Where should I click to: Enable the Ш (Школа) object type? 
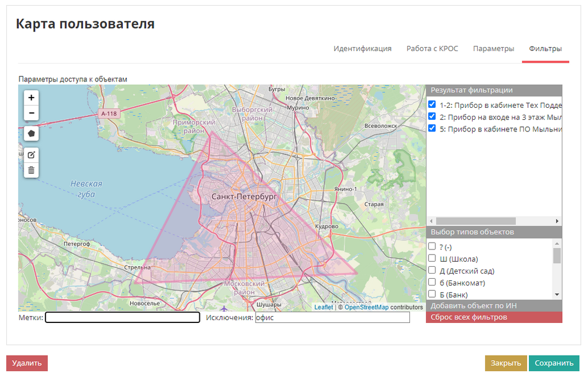pyautogui.click(x=432, y=259)
